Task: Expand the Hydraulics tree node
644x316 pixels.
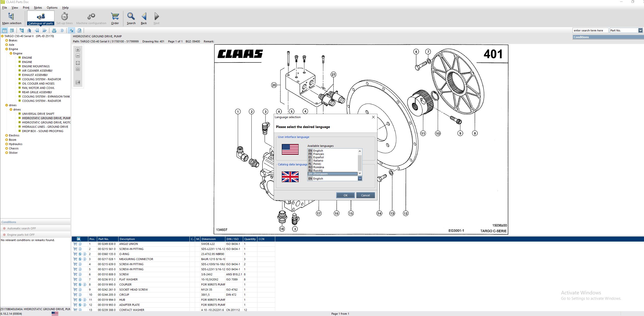Action: pyautogui.click(x=7, y=144)
